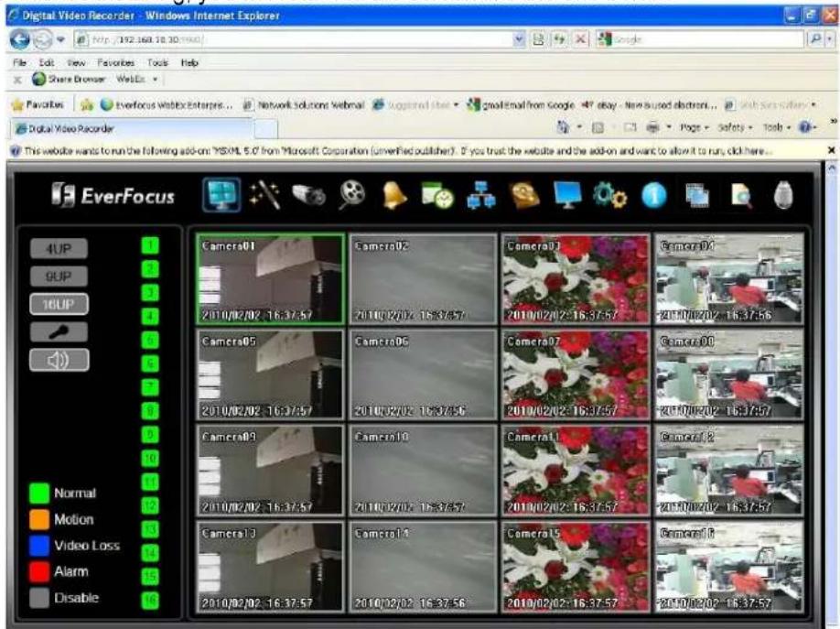Click the search magnifier button
840x629 pixels.
[815, 39]
